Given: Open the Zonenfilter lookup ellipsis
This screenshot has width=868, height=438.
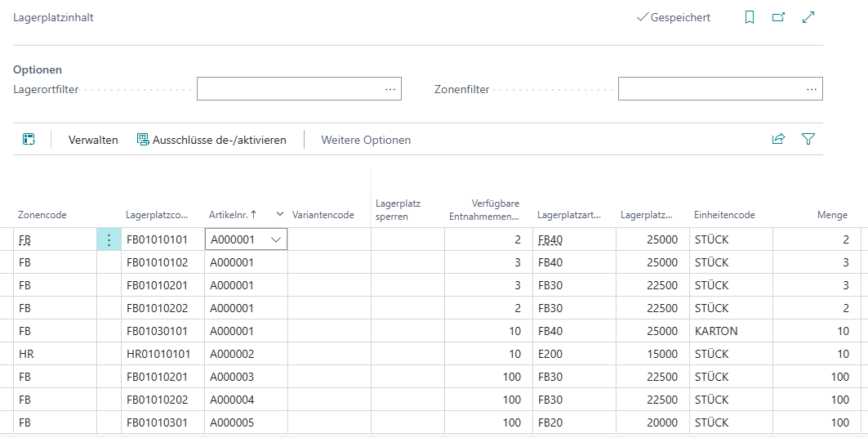Looking at the screenshot, I should tap(812, 89).
